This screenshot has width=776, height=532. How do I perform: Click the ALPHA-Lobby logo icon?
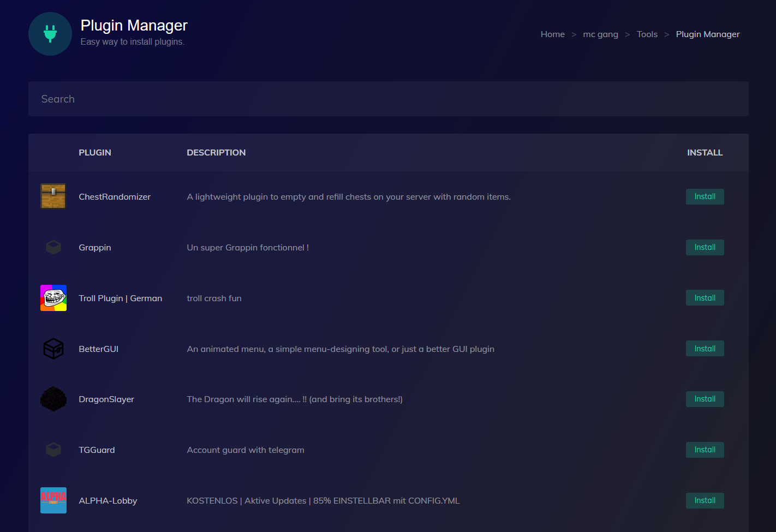(x=53, y=500)
